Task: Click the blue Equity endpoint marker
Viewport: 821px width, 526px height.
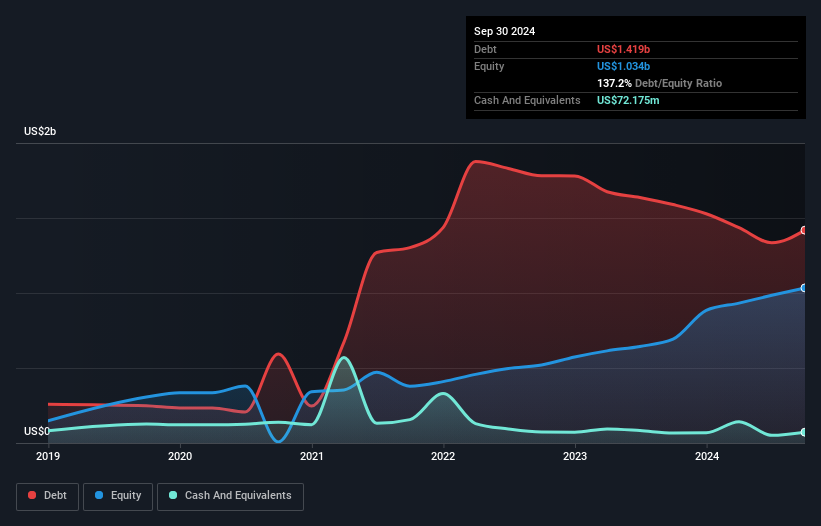Action: point(804,288)
